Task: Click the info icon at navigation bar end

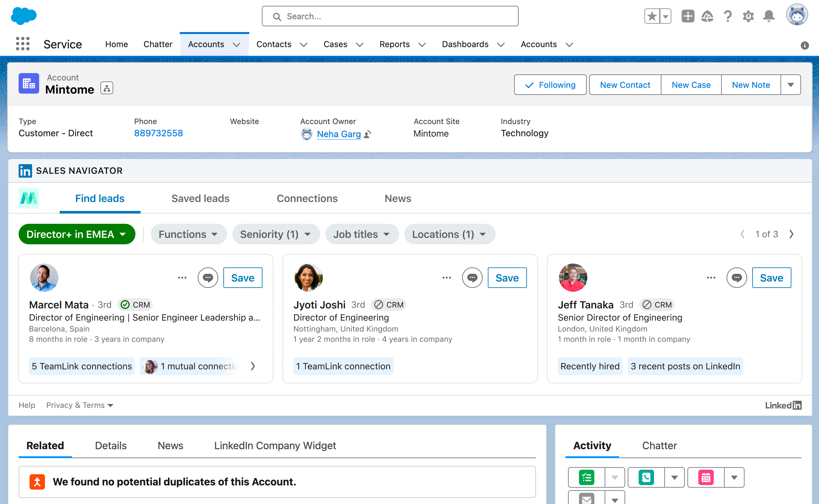Action: 805,45
